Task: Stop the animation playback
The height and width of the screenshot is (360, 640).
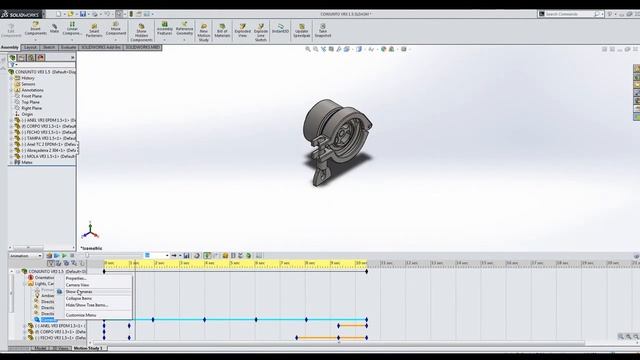Action: 72,256
